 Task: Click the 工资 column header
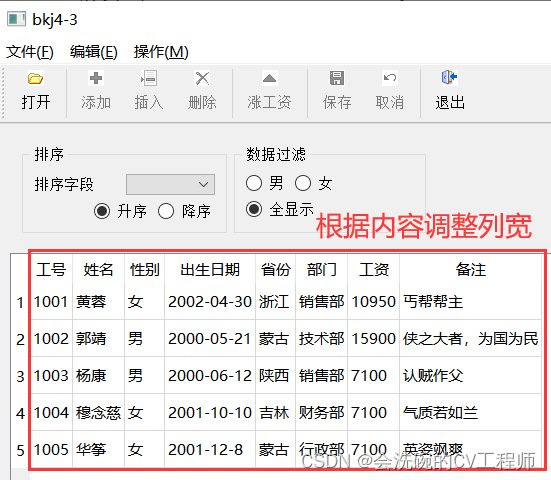pos(374,270)
